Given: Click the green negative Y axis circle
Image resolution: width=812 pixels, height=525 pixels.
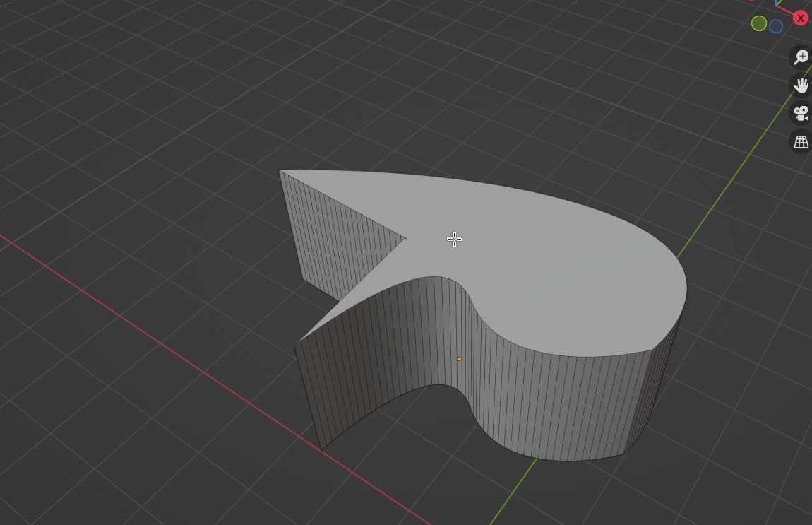Looking at the screenshot, I should pyautogui.click(x=758, y=23).
